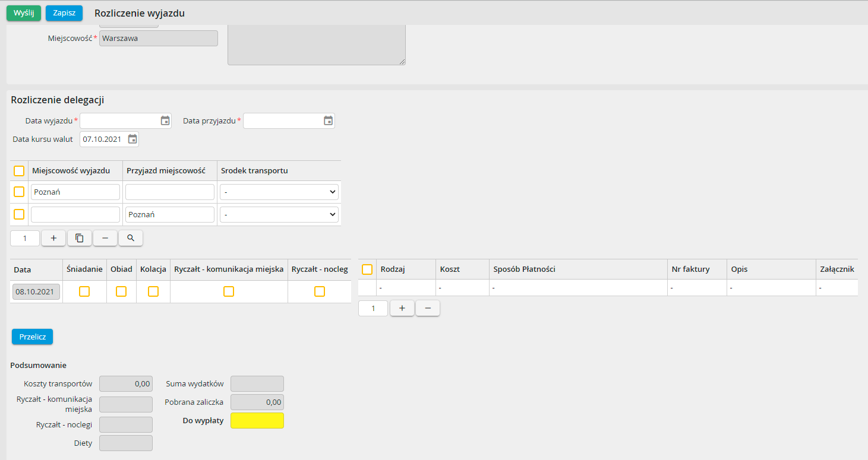Open calendar picker for Data wyjazdu

(x=165, y=120)
